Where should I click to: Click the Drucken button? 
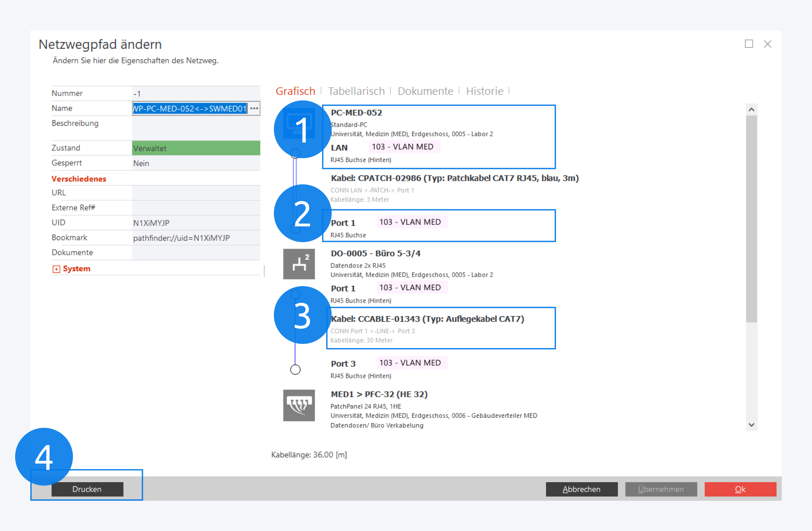(x=87, y=489)
